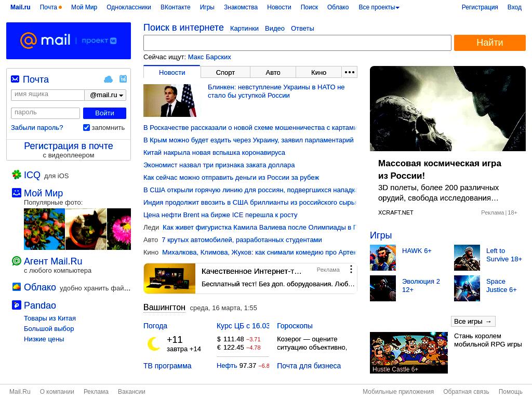This screenshot has height=399, width=532.
Task: Click Товары из Китая under Pandao
Action: 49,318
